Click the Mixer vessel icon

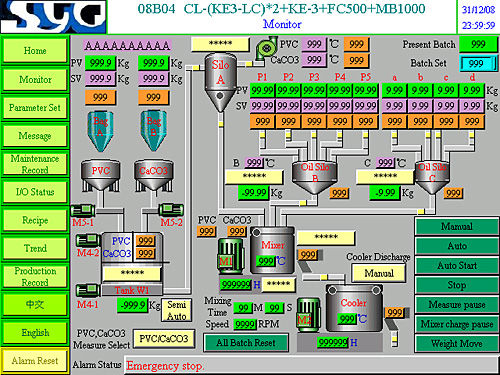pos(272,251)
